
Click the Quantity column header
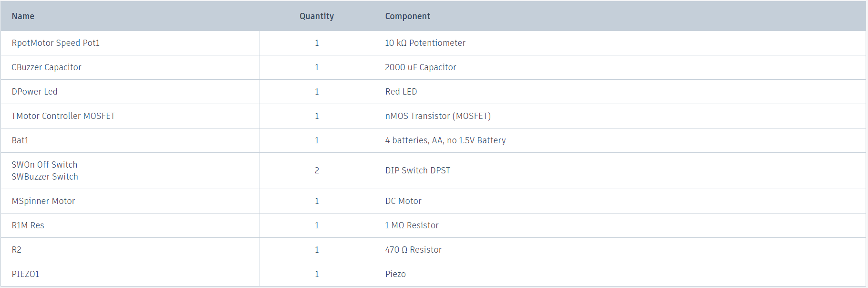click(x=317, y=16)
